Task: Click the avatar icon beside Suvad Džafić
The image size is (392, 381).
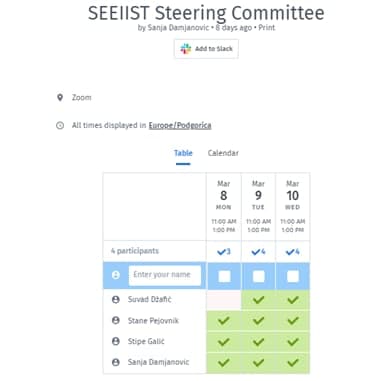Action: click(116, 300)
